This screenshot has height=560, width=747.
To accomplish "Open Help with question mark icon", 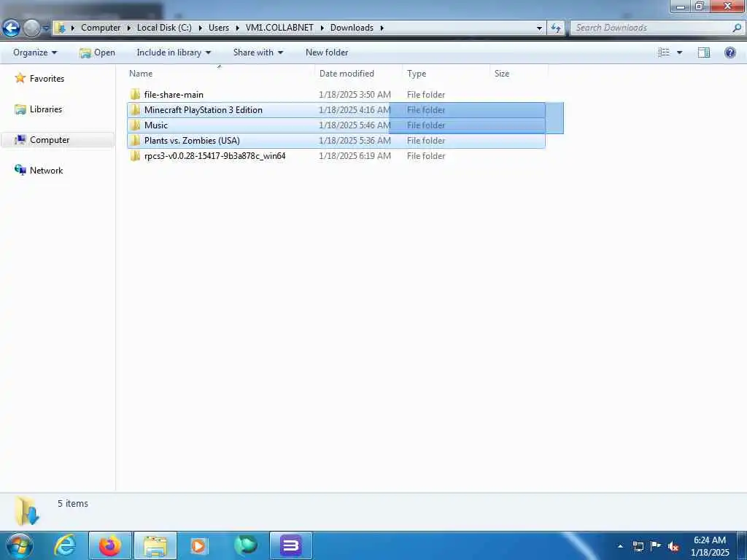I will click(729, 52).
